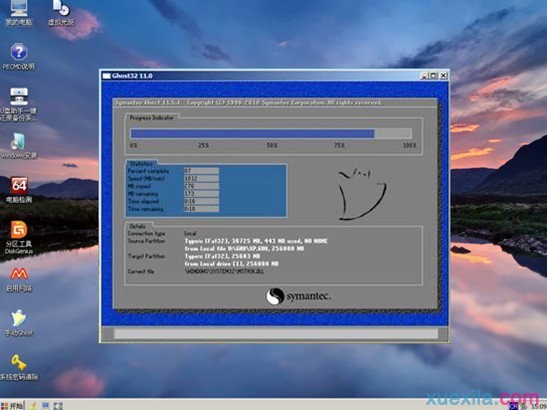The height and width of the screenshot is (410, 547).
Task: Maximize the Ghost32 window
Action: (433, 75)
